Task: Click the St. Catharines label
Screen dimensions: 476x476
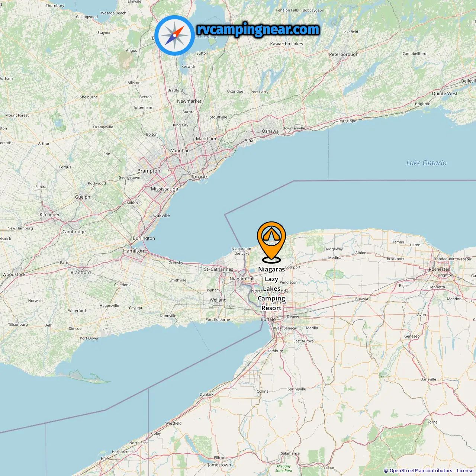Action: [219, 269]
